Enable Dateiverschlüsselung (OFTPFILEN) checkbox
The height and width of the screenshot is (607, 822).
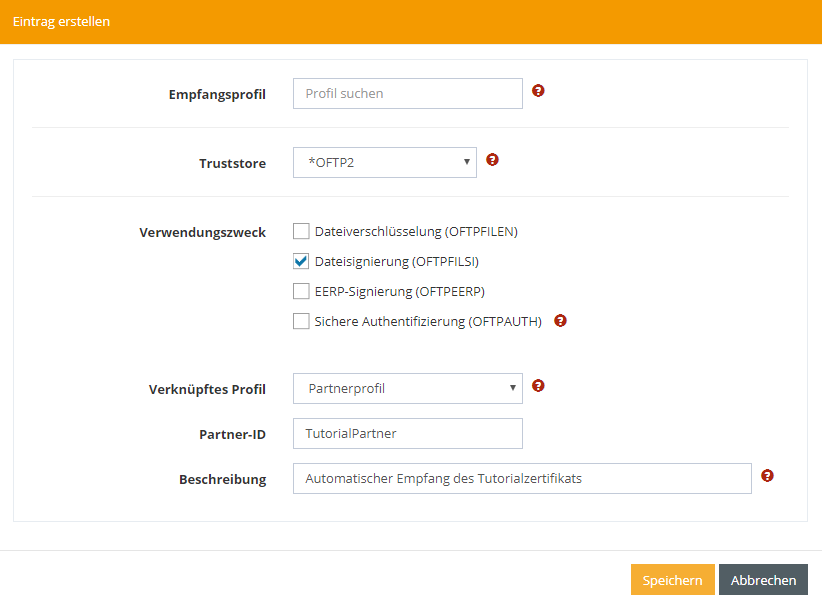coord(301,232)
